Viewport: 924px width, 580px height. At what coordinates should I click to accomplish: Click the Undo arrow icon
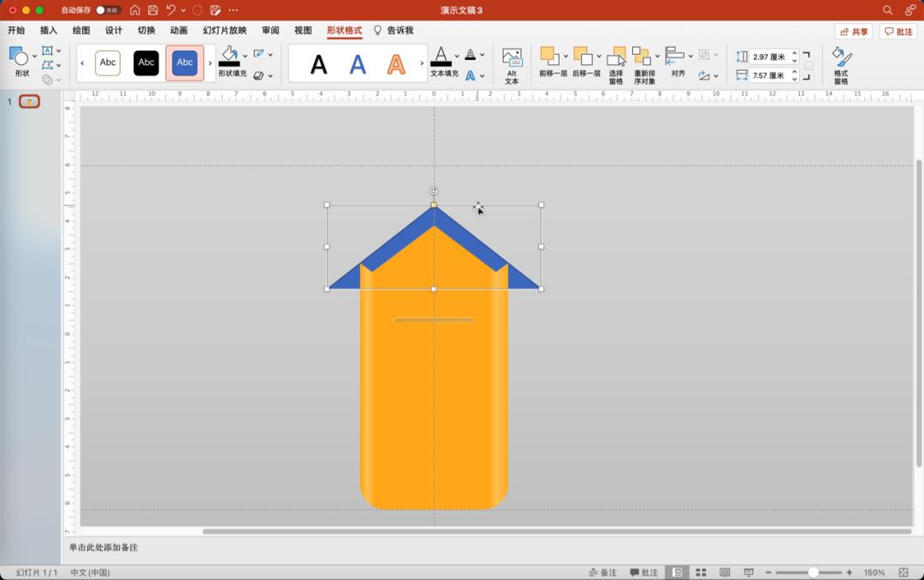(171, 10)
